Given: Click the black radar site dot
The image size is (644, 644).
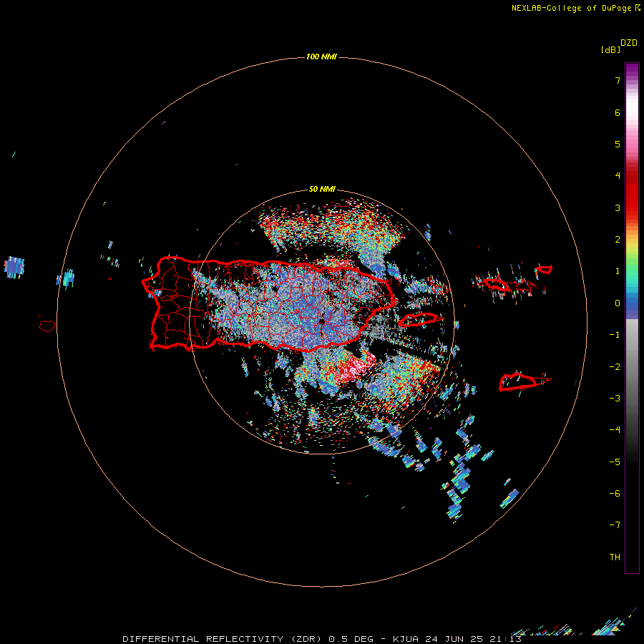Looking at the screenshot, I should point(321,321).
